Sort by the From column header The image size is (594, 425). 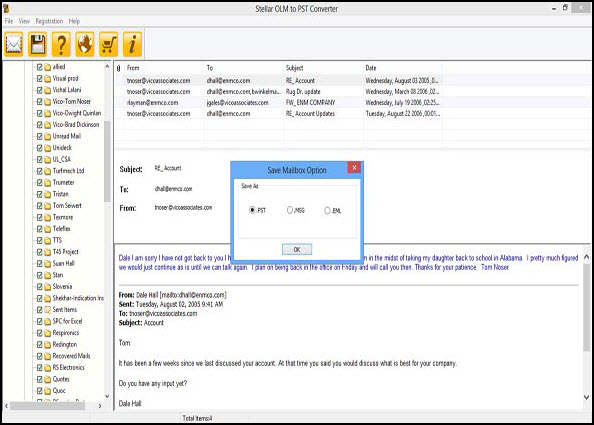133,68
